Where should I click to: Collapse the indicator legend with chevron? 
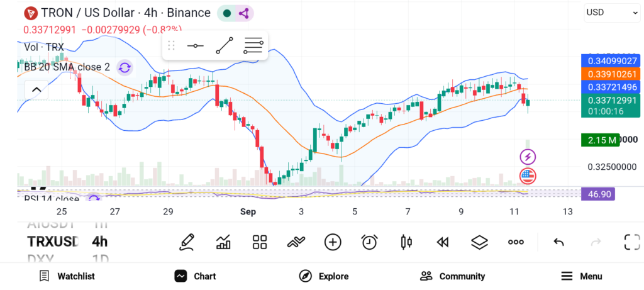click(x=36, y=90)
